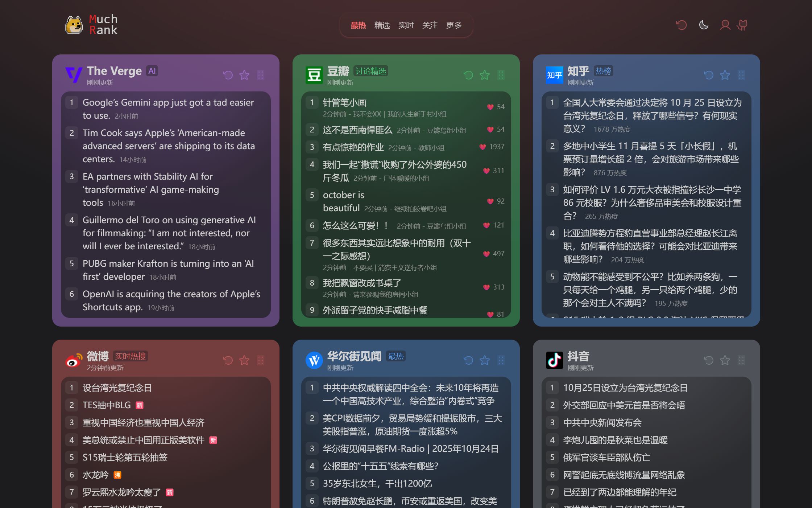
Task: Click the global refresh icon in header
Action: [x=681, y=25]
